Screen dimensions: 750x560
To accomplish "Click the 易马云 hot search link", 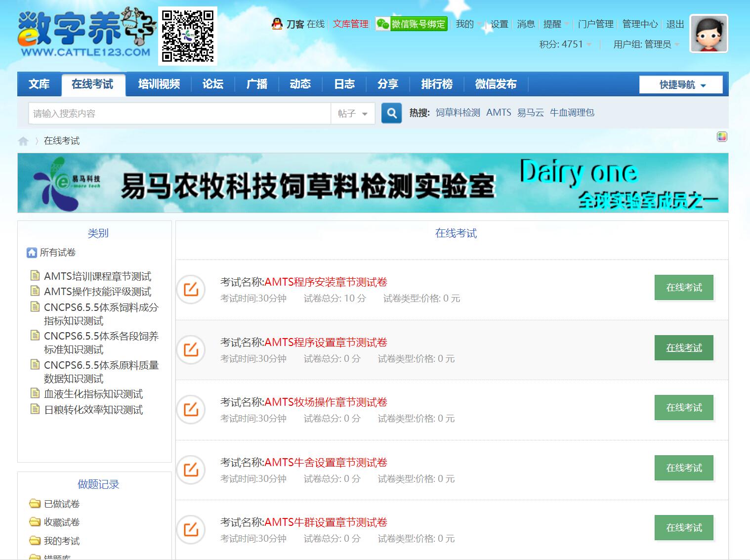I will [531, 113].
